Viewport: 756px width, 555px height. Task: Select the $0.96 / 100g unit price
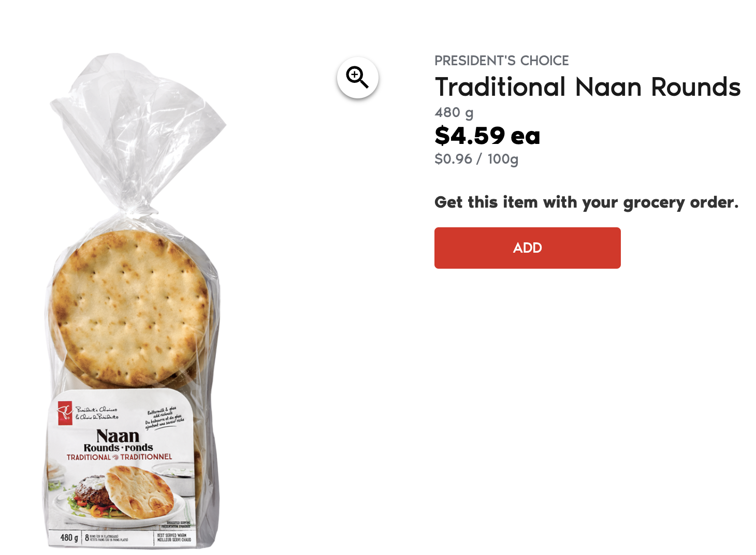[x=476, y=159]
